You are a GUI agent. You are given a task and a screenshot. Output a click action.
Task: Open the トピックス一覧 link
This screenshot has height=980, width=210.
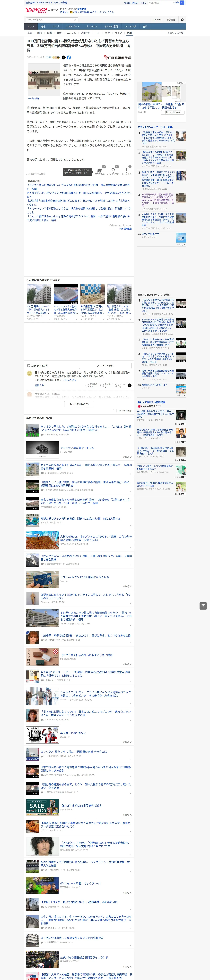[175, 33]
